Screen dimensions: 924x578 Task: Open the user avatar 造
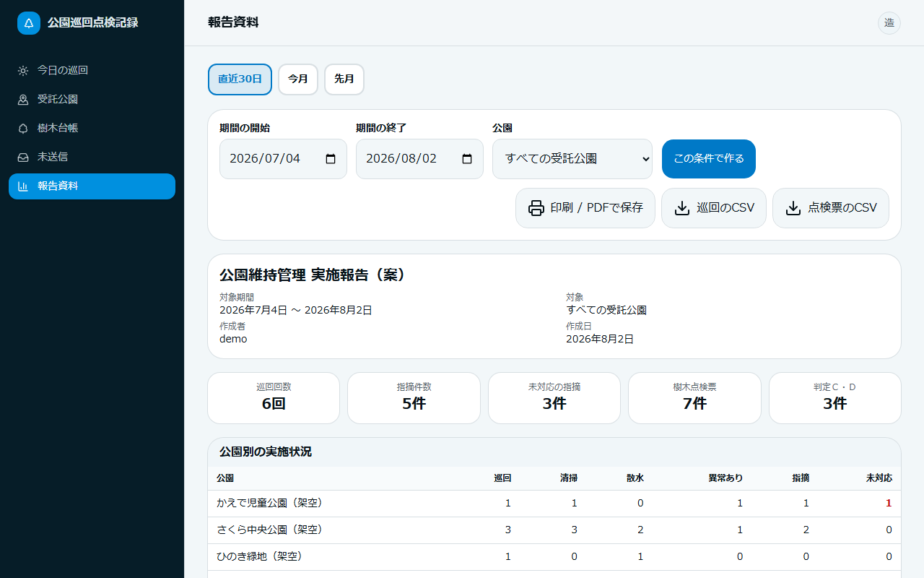889,23
